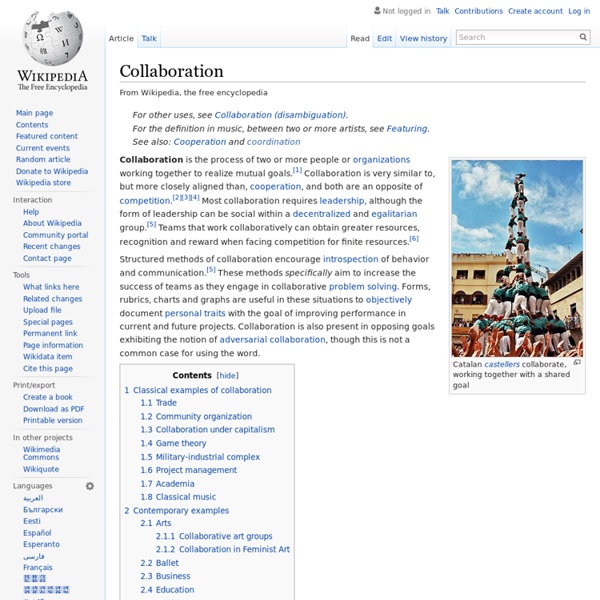The width and height of the screenshot is (600, 600).
Task: Click the Log in link
Action: pos(579,11)
